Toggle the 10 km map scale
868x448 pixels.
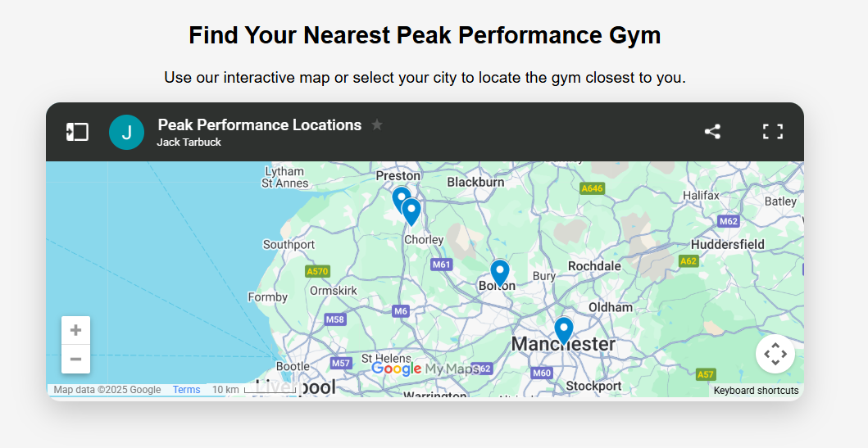pos(254,390)
